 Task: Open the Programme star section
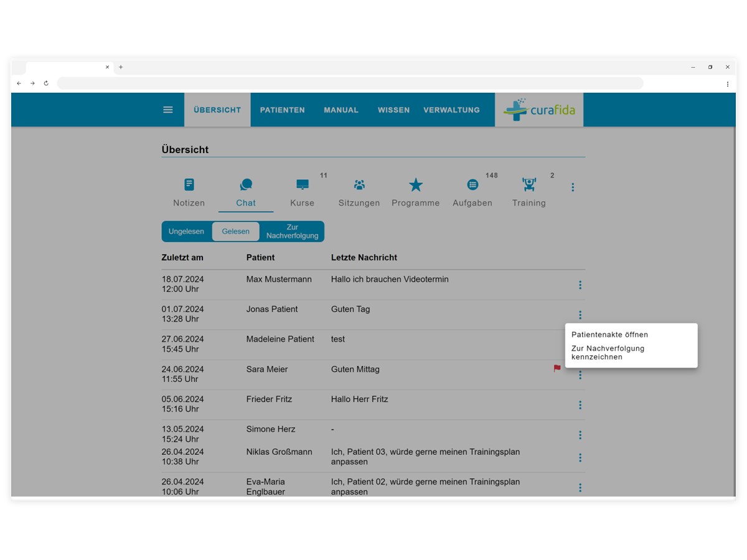pyautogui.click(x=416, y=192)
